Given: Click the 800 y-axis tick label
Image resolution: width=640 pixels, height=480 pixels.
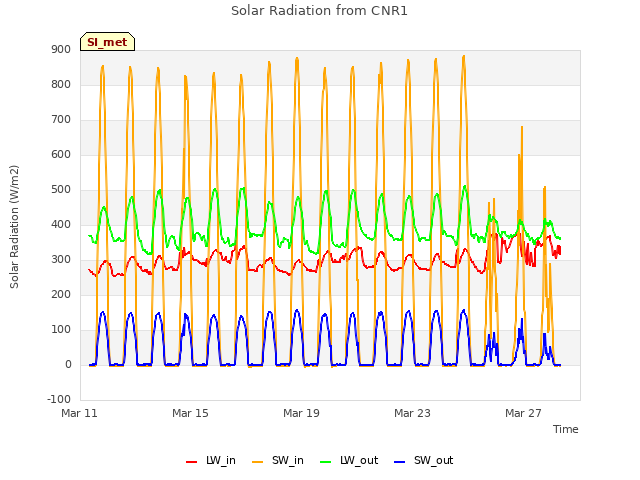Looking at the screenshot, I should (x=61, y=84).
